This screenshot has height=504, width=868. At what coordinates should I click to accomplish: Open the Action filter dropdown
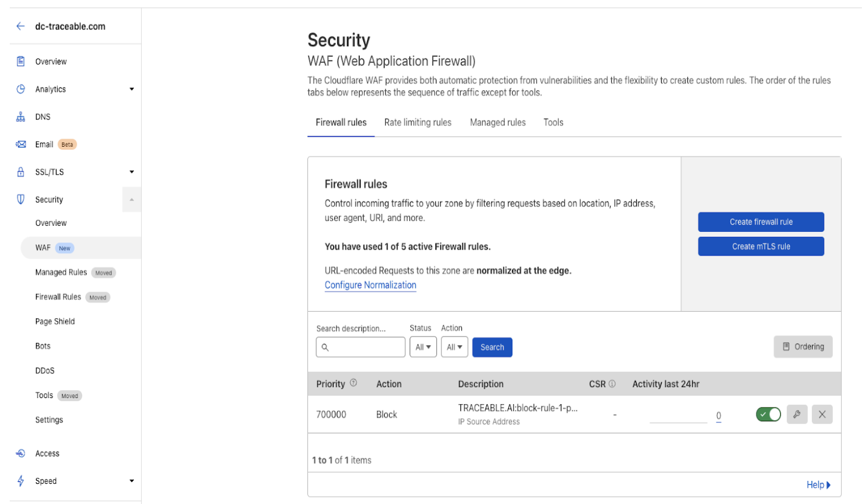(x=455, y=347)
